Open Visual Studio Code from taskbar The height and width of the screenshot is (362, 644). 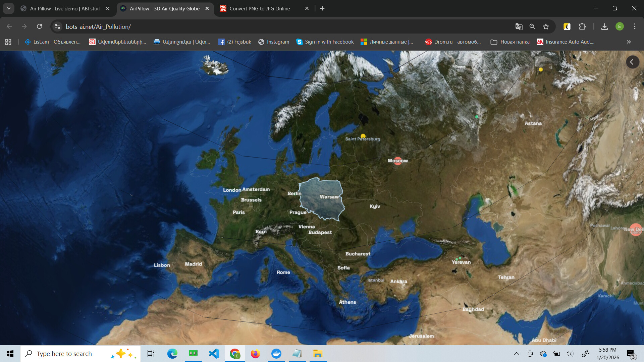coord(214,354)
